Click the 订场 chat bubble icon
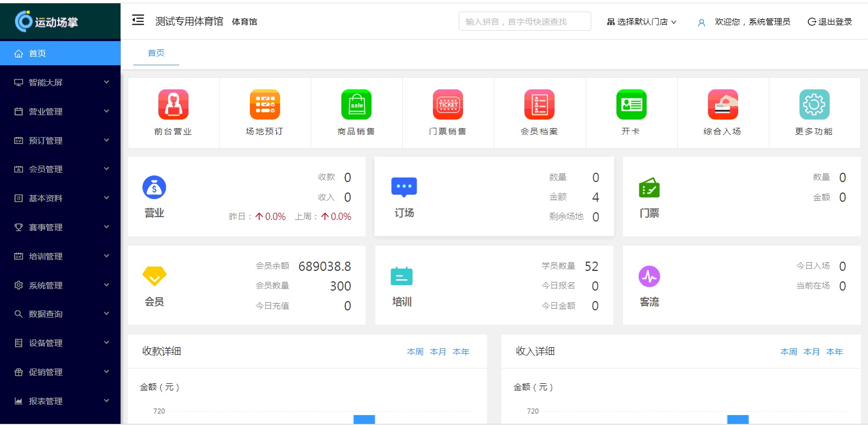 tap(404, 187)
